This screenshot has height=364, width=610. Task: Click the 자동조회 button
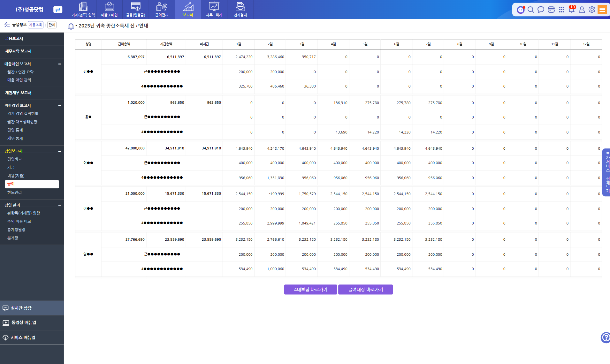pos(35,25)
